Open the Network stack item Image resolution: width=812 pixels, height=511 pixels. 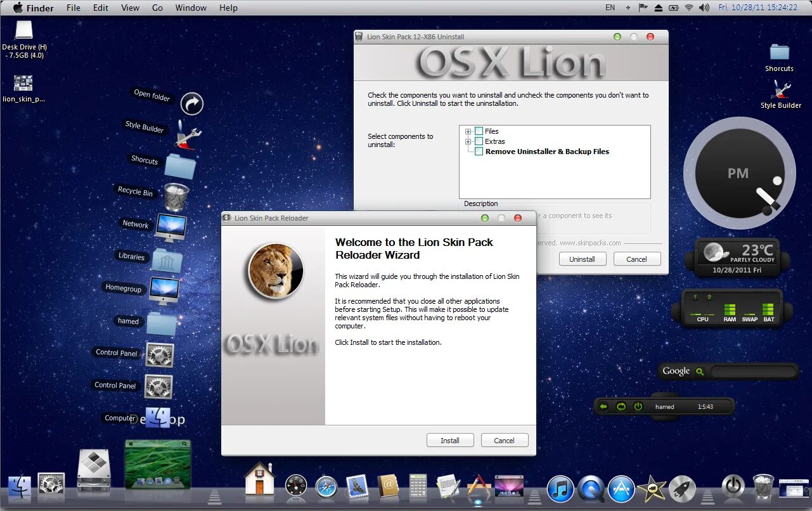(x=171, y=228)
